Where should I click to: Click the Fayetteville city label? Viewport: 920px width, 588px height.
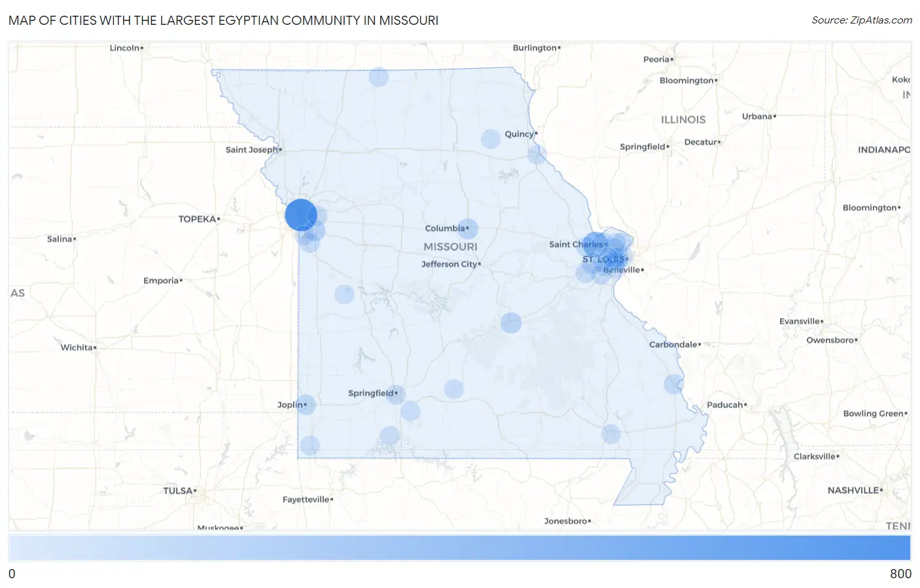[x=308, y=500]
